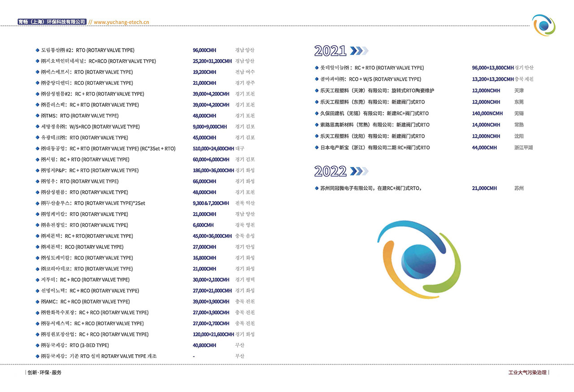Screen dimensions: 574x392
Task: Click the small company logo in the header
Action: tap(544, 25)
